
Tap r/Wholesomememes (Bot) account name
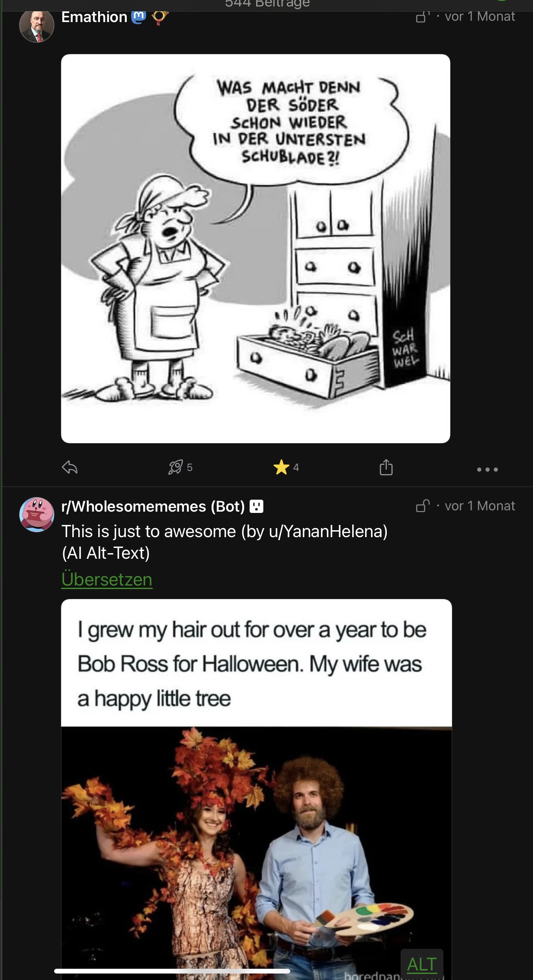153,506
